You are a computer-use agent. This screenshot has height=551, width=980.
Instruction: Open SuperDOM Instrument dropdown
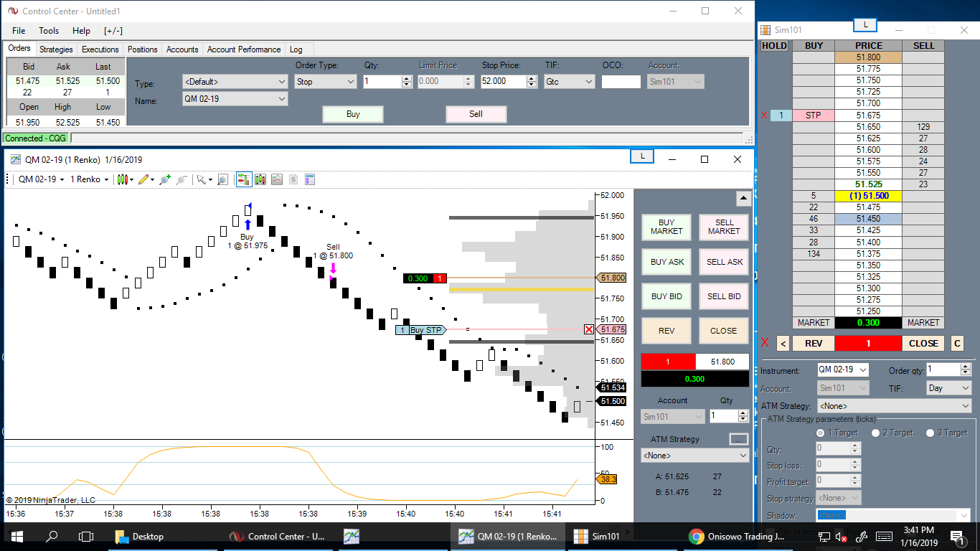pyautogui.click(x=843, y=369)
